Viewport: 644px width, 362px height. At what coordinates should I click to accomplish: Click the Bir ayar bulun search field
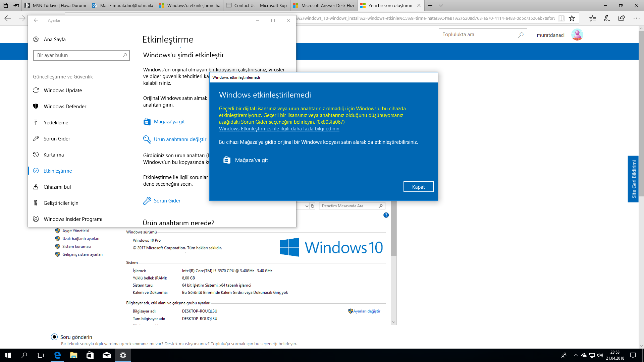click(x=82, y=55)
